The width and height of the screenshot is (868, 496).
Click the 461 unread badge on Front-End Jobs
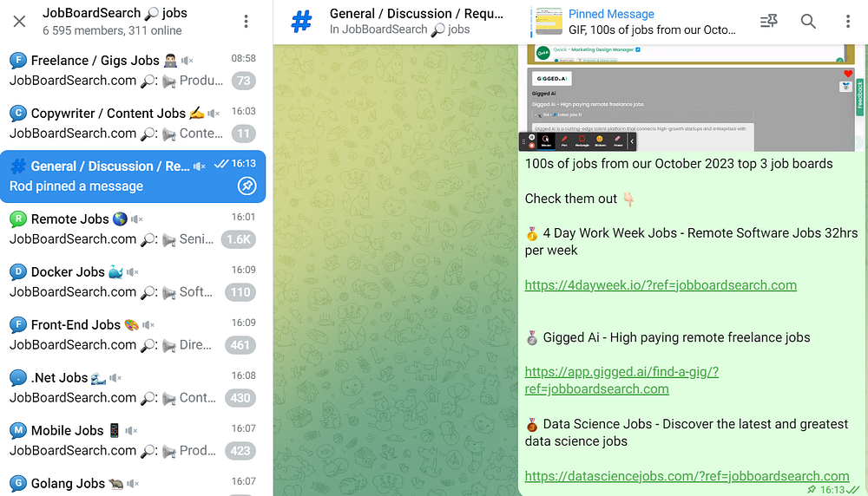pyautogui.click(x=240, y=345)
